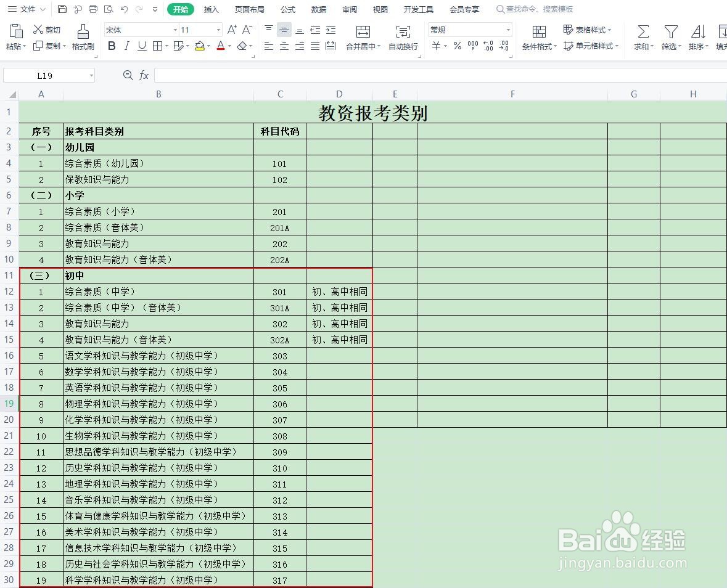Toggle italic formatting
The image size is (727, 588).
pyautogui.click(x=126, y=46)
